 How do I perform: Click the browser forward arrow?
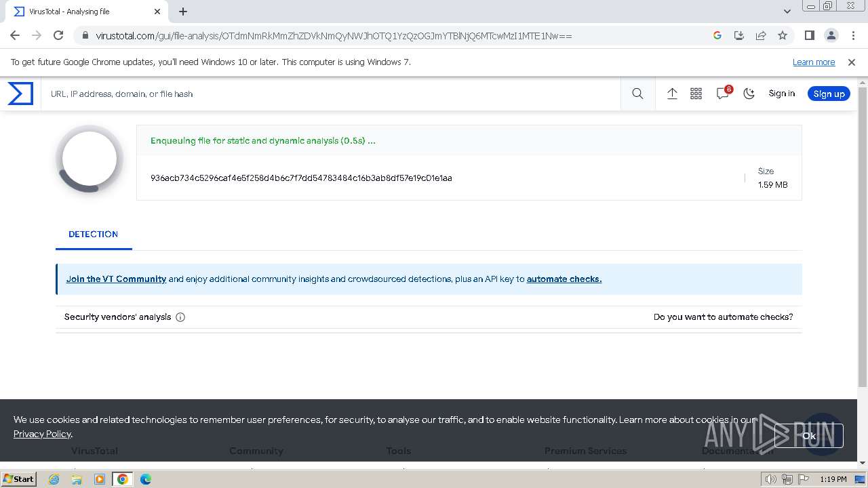[x=37, y=35]
